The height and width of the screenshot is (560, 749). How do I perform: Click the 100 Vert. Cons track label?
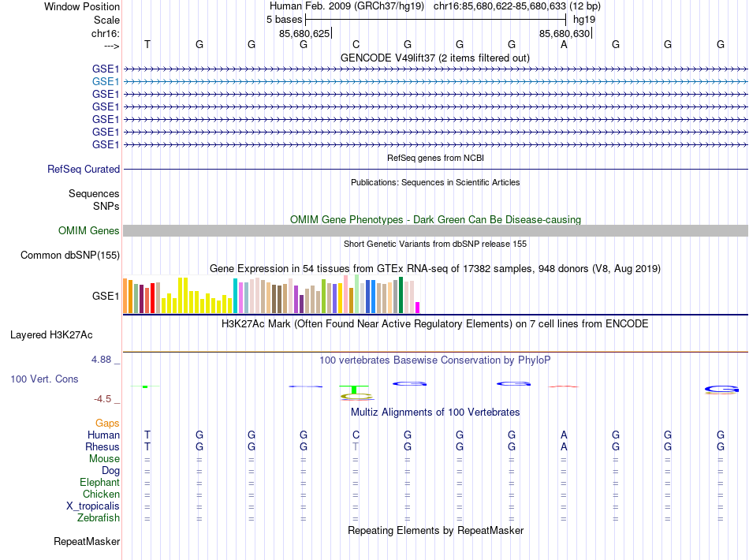point(44,379)
